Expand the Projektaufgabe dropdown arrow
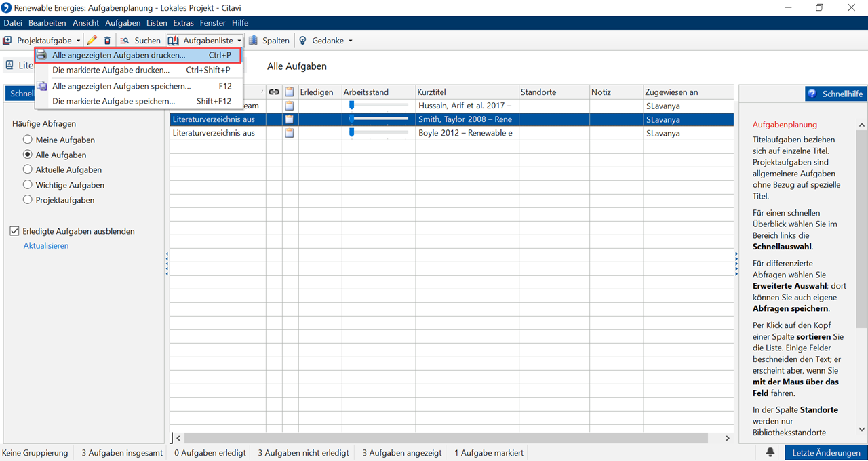868x461 pixels. point(79,41)
